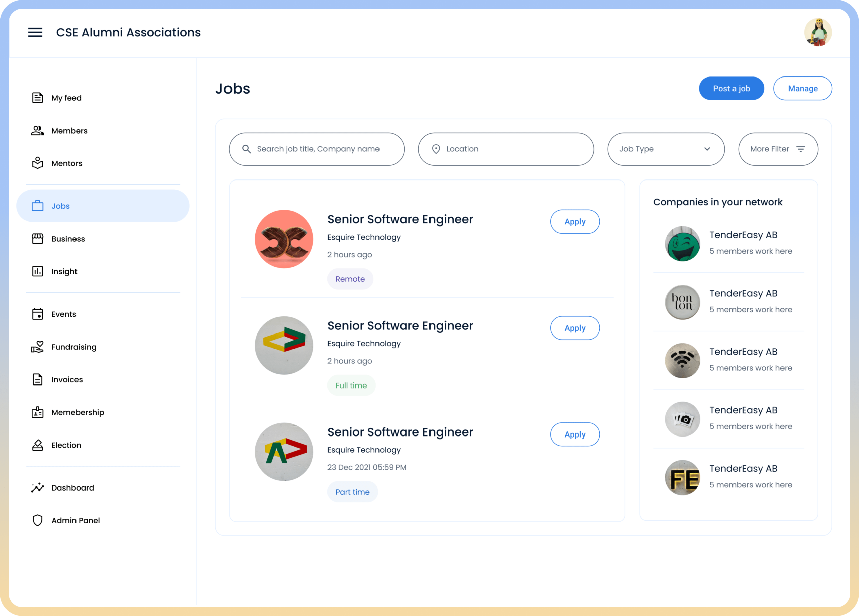Click the My feed sidebar icon
859x616 pixels.
pos(37,98)
